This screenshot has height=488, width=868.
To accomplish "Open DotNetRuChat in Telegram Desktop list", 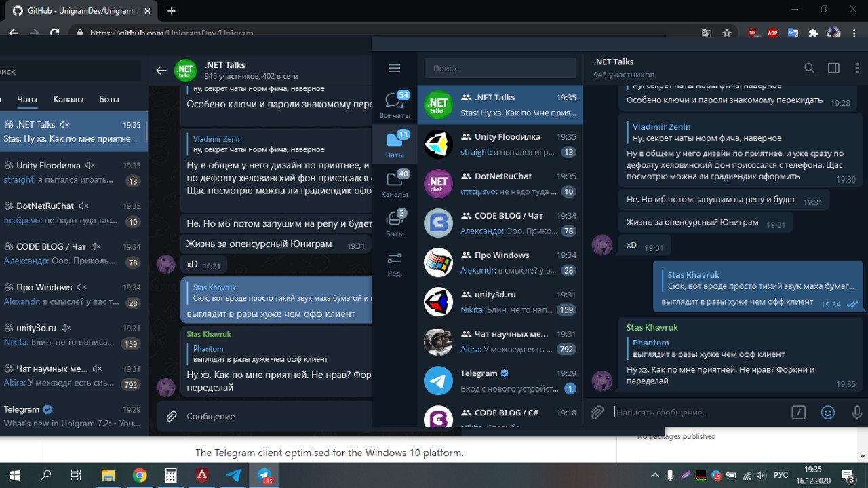I will (x=500, y=183).
